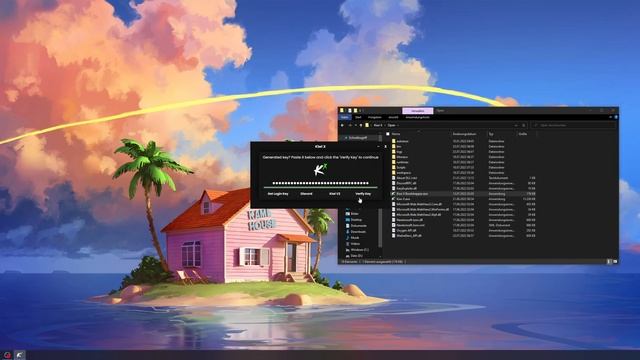Focus the masked key input field
The image size is (640, 360).
320,183
